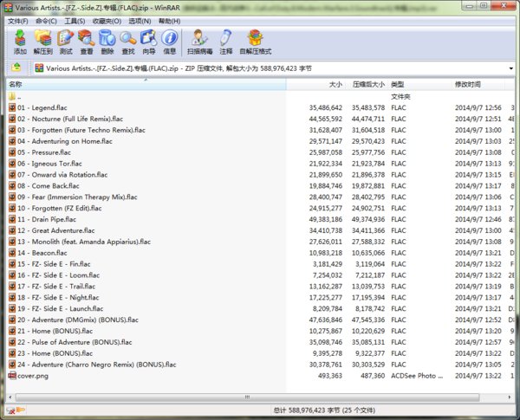
Task: Select cover.png in the file list
Action: click(35, 376)
